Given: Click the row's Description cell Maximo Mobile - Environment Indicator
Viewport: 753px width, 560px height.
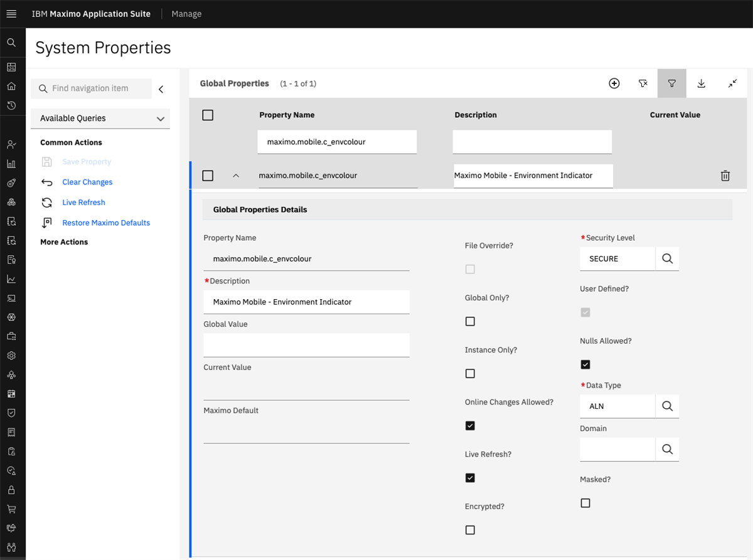Looking at the screenshot, I should [x=533, y=176].
